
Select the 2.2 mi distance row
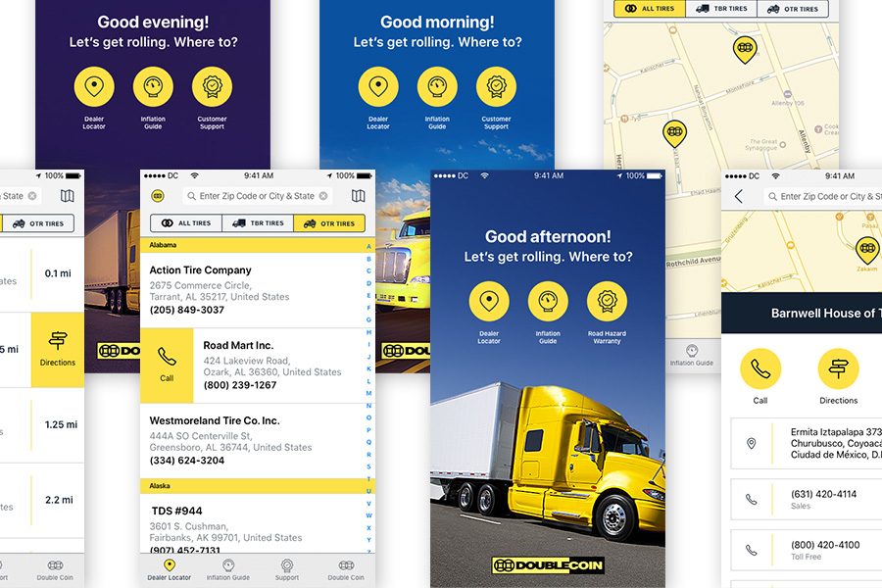(42, 500)
